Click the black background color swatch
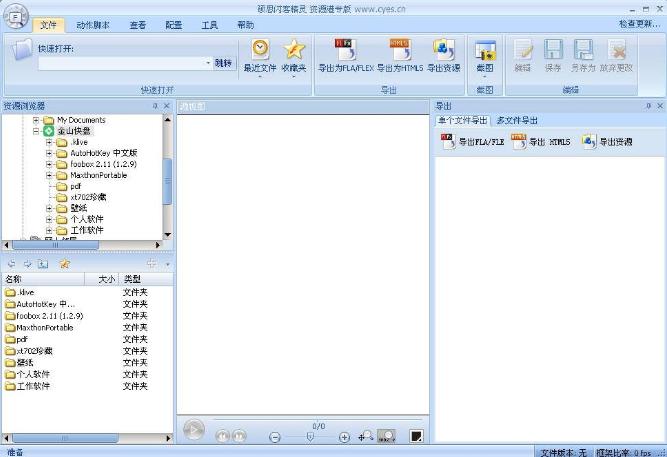This screenshot has width=667, height=457. 416,436
